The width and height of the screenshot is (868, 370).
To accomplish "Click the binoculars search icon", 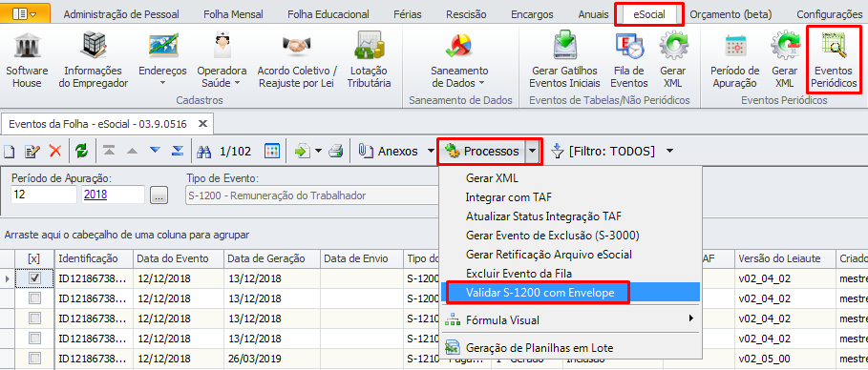I will tap(203, 151).
